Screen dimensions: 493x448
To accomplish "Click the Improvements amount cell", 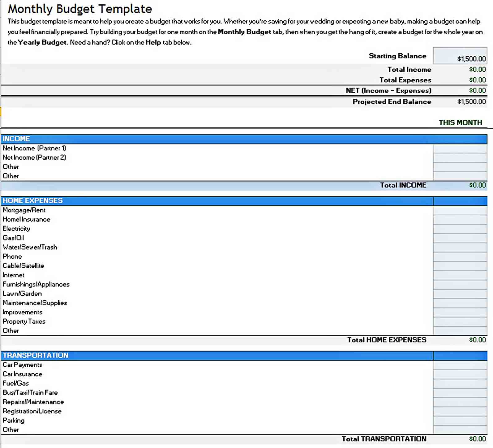I will coord(460,312).
